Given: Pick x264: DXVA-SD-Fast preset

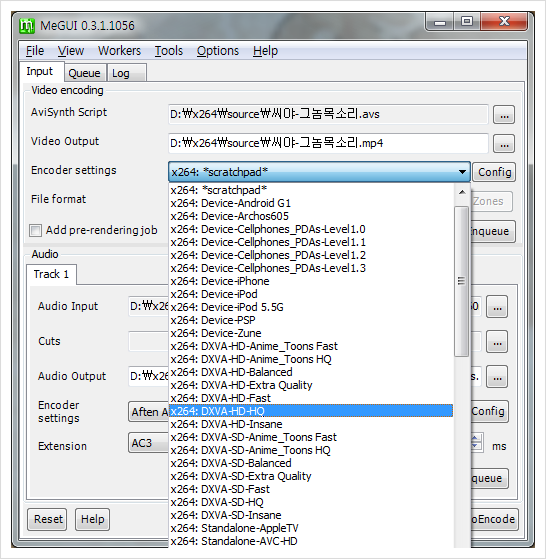Looking at the screenshot, I should pyautogui.click(x=311, y=489).
